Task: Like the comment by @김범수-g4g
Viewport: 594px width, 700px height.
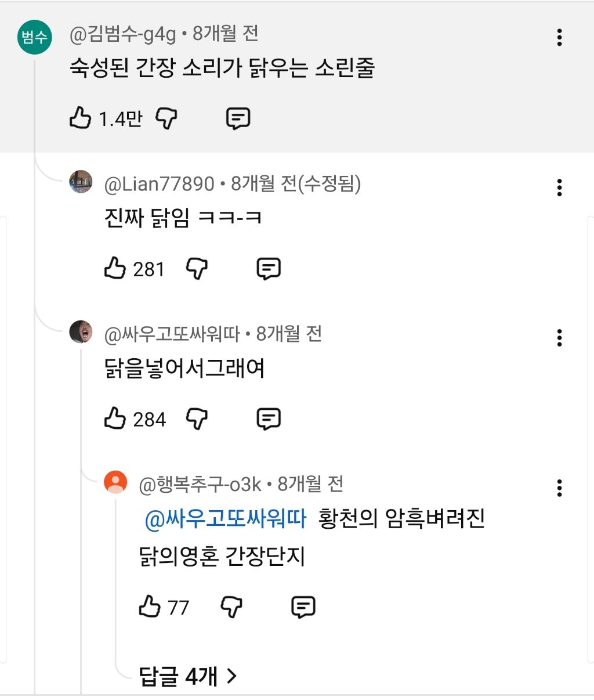Action: [81, 118]
